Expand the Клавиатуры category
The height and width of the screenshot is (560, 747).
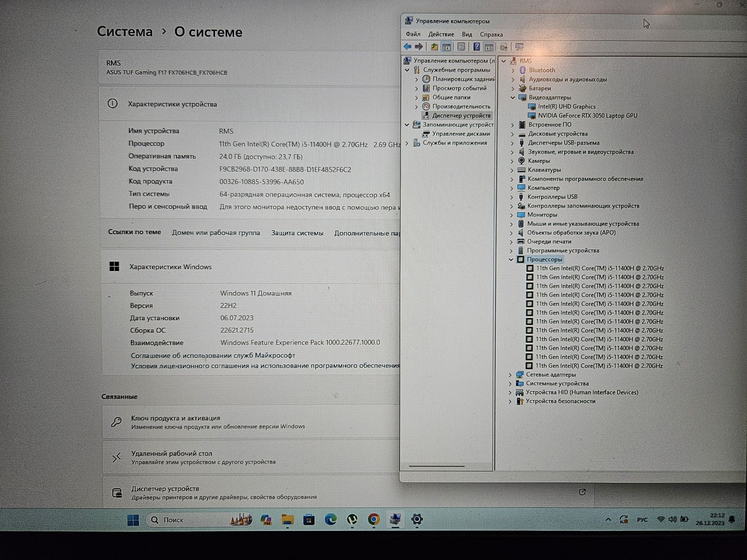tap(512, 170)
